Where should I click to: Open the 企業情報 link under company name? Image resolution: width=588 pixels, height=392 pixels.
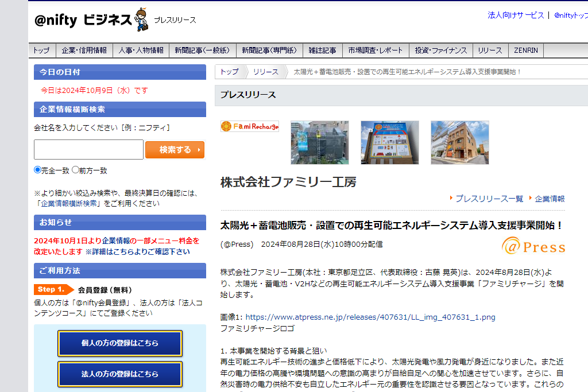[550, 199]
